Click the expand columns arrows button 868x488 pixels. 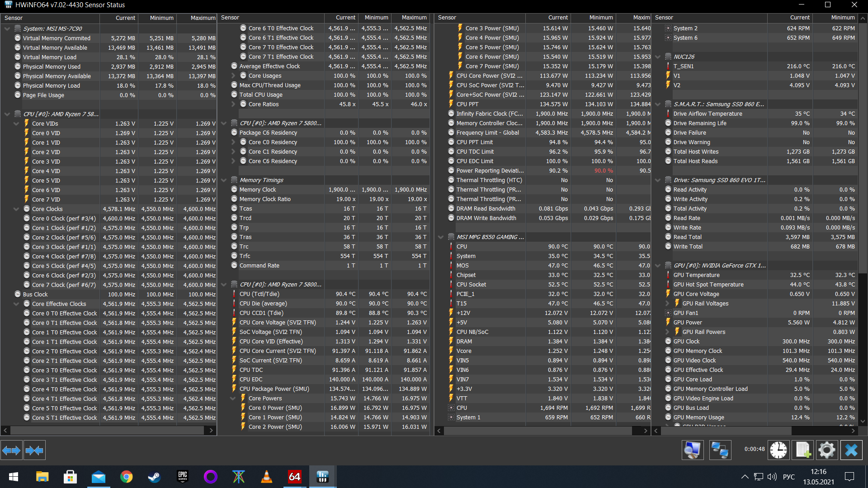click(x=11, y=450)
